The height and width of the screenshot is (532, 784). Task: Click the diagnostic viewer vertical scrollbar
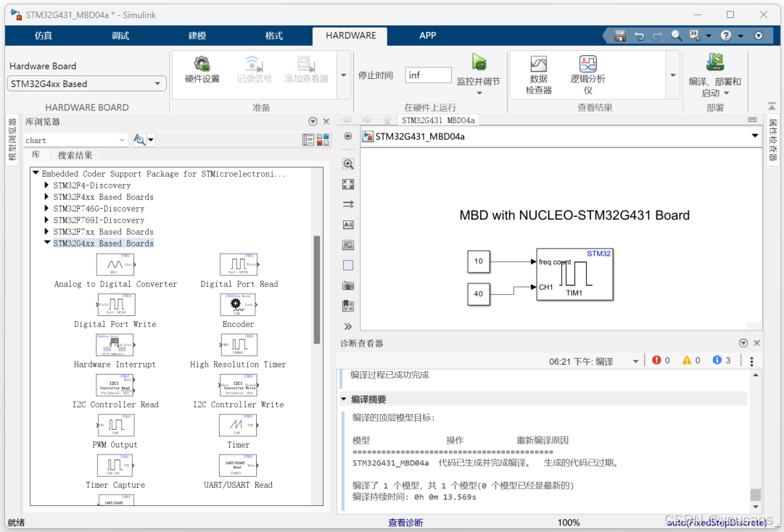click(x=756, y=494)
